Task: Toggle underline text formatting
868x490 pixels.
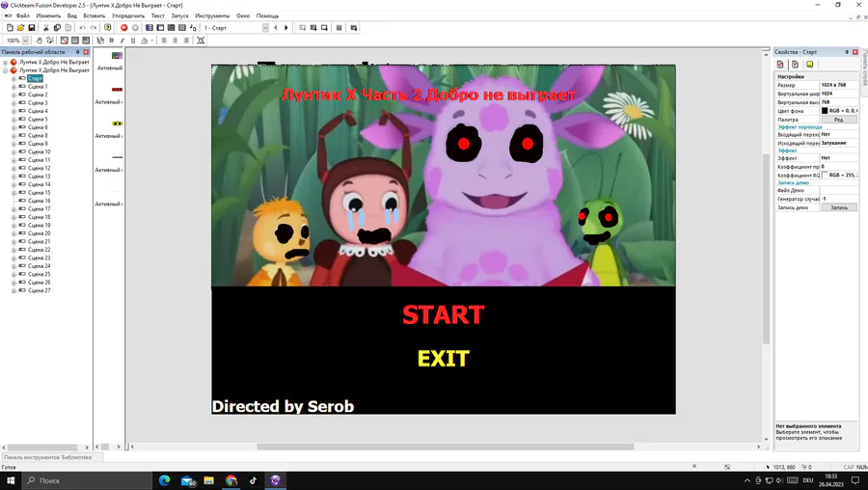Action: point(133,41)
